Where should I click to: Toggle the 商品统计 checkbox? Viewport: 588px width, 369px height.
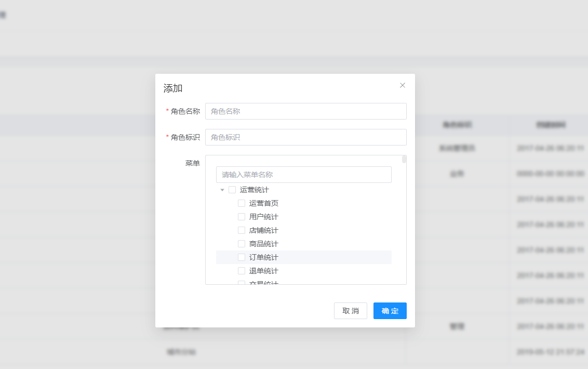pyautogui.click(x=242, y=244)
